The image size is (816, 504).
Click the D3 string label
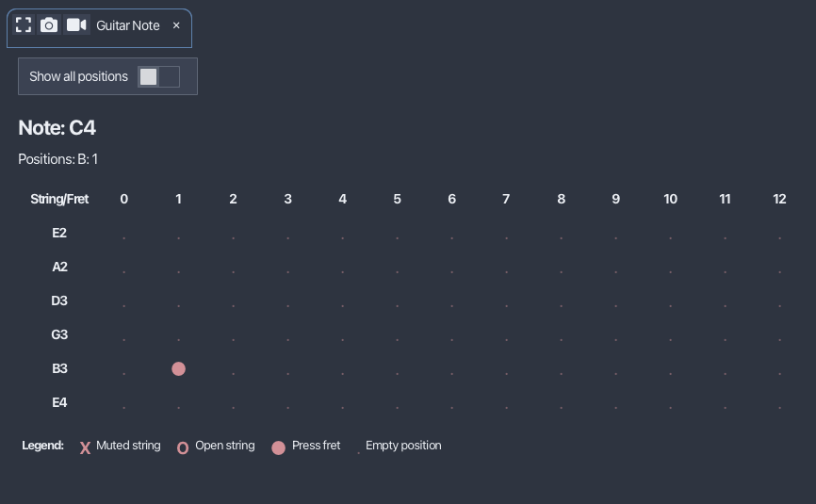pyautogui.click(x=59, y=301)
